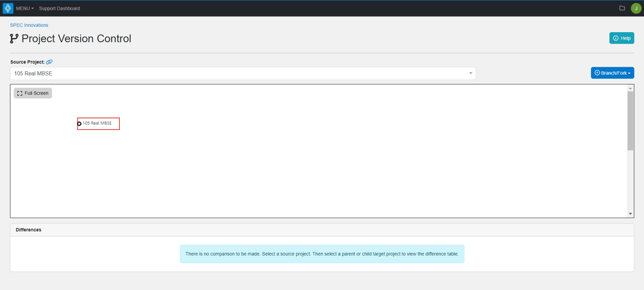Open the Source Project dropdown

click(243, 74)
